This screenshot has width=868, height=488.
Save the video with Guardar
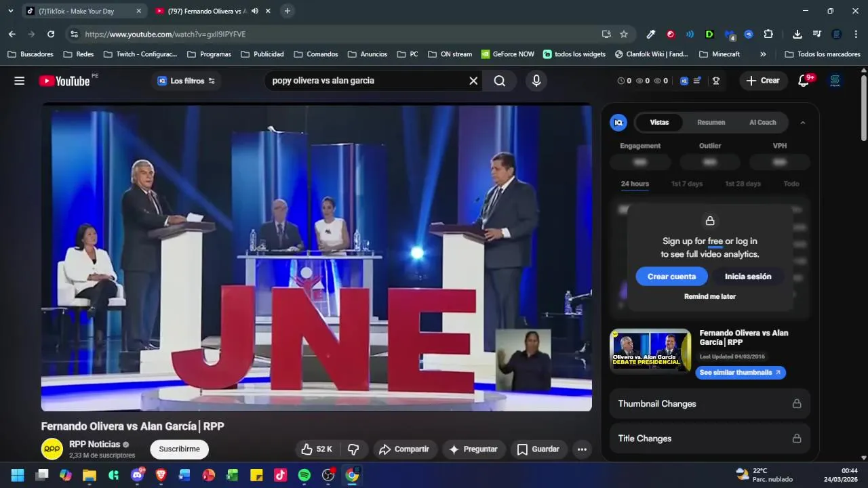pyautogui.click(x=538, y=449)
